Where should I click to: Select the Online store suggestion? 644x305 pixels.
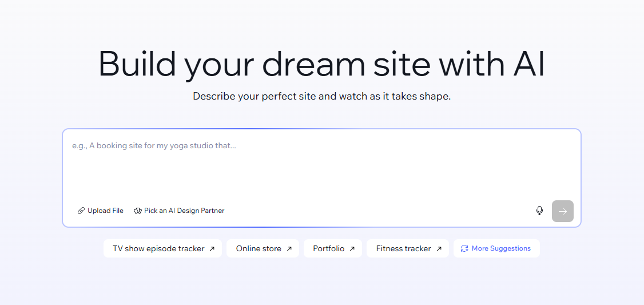263,249
